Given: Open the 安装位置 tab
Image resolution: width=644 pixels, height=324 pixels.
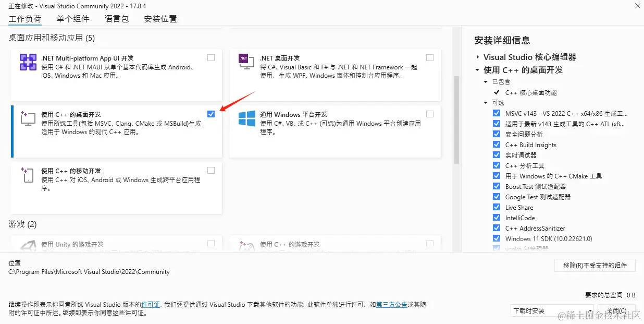Looking at the screenshot, I should point(160,19).
